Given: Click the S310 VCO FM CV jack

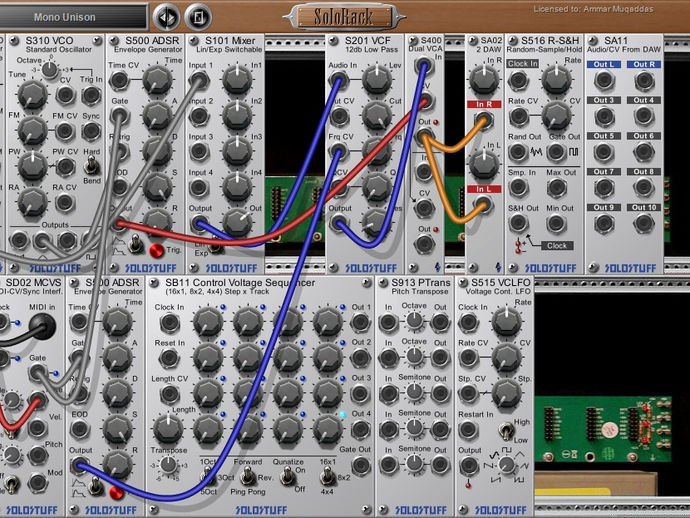Looking at the screenshot, I should coord(65,131).
